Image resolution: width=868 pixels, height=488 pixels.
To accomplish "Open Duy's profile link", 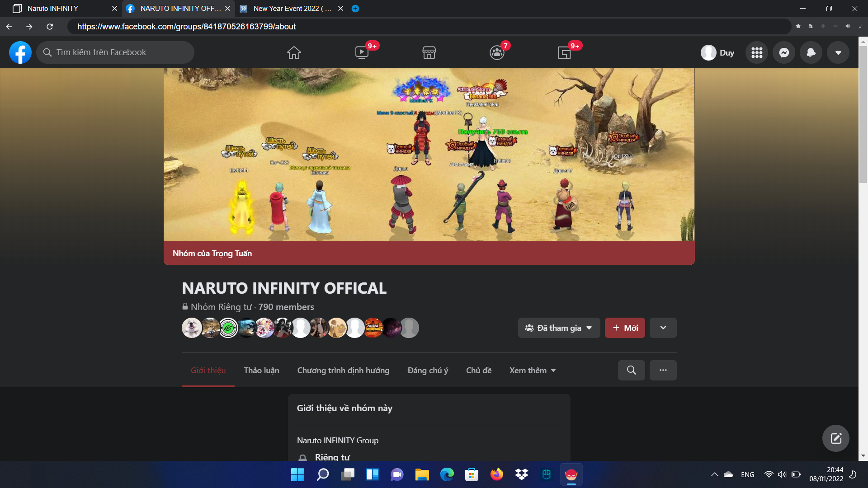I will pyautogui.click(x=718, y=52).
